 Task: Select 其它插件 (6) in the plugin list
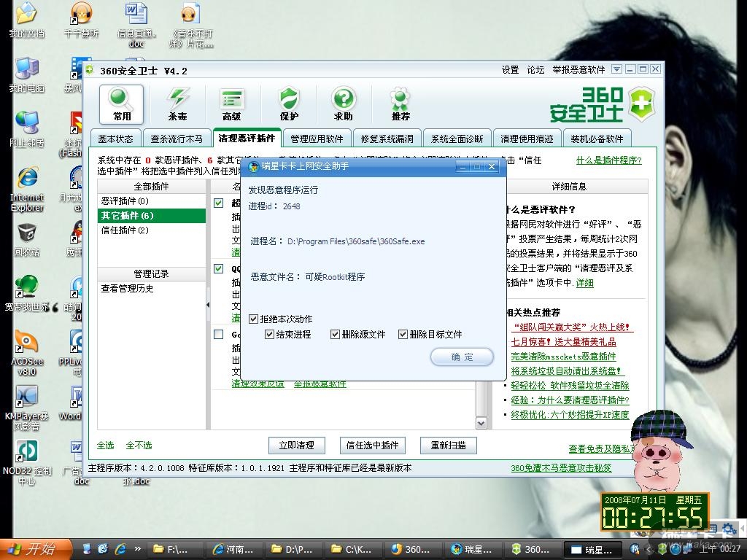tap(152, 216)
